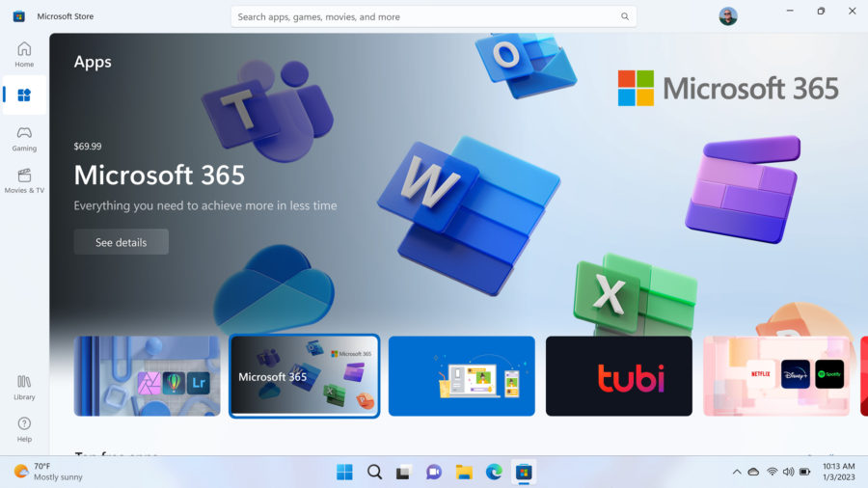This screenshot has height=488, width=868.
Task: Open taskbar Search
Action: click(374, 472)
